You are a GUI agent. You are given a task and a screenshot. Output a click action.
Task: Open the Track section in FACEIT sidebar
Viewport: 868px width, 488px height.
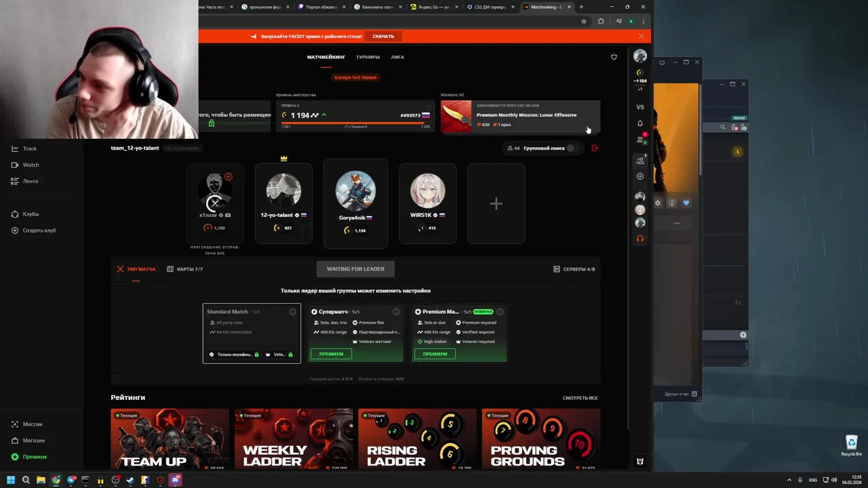click(x=24, y=148)
